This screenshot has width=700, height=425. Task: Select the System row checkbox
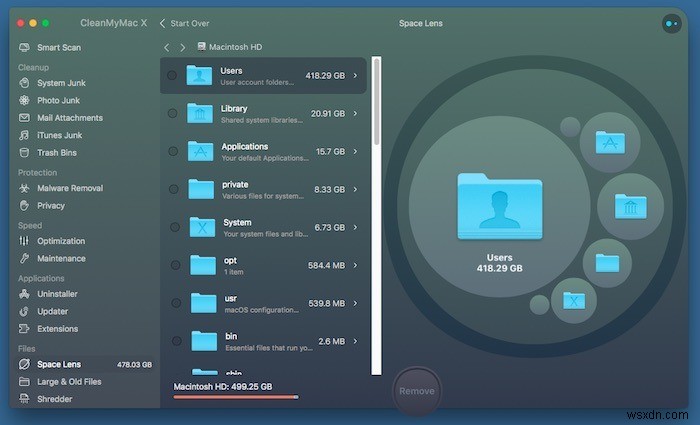tap(175, 227)
